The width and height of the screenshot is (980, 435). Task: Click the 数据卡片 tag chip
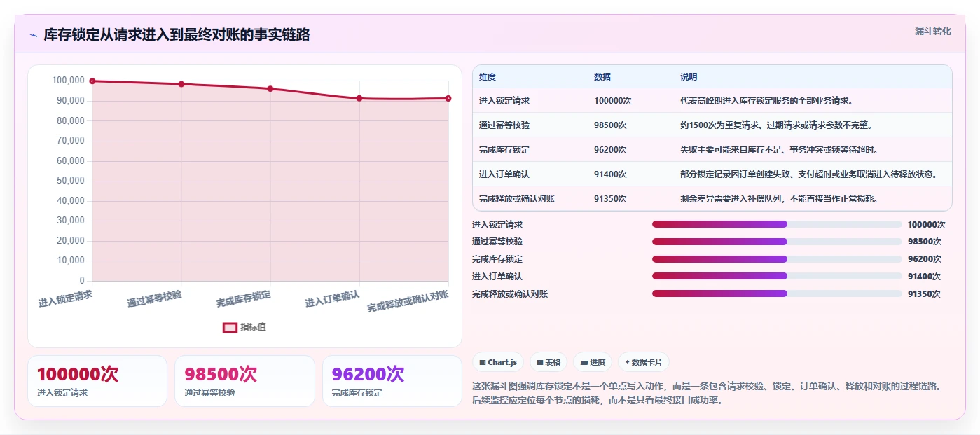tap(643, 362)
